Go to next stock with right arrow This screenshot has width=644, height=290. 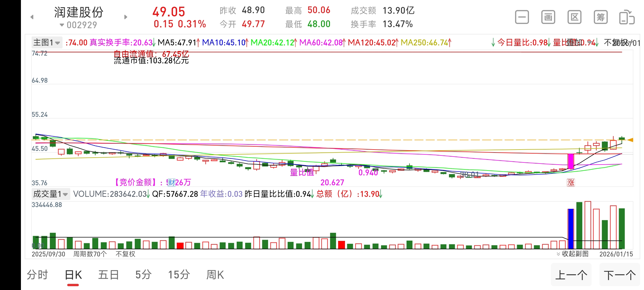point(126,17)
